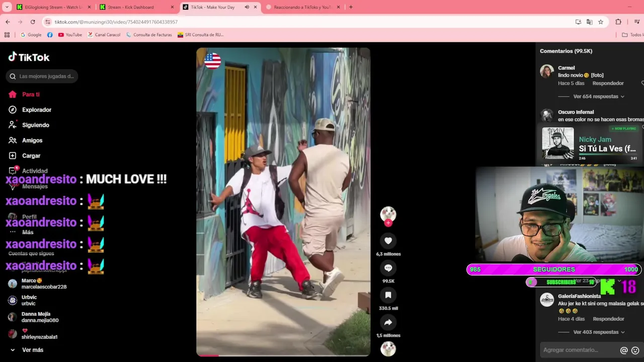The image size is (644, 362).
Task: Switch to ElGlogloking Stream tab
Action: click(53, 7)
